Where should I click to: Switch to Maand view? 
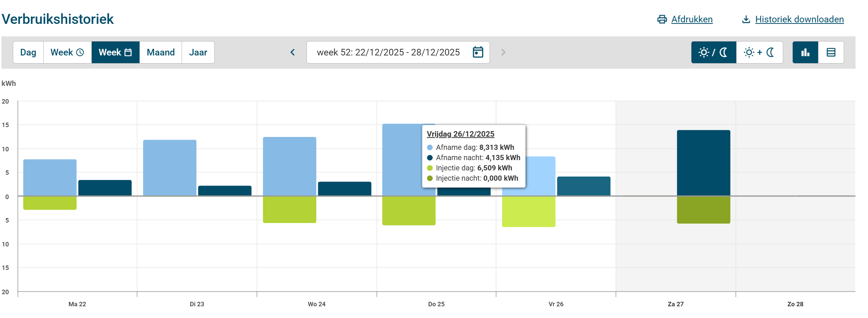(x=160, y=53)
